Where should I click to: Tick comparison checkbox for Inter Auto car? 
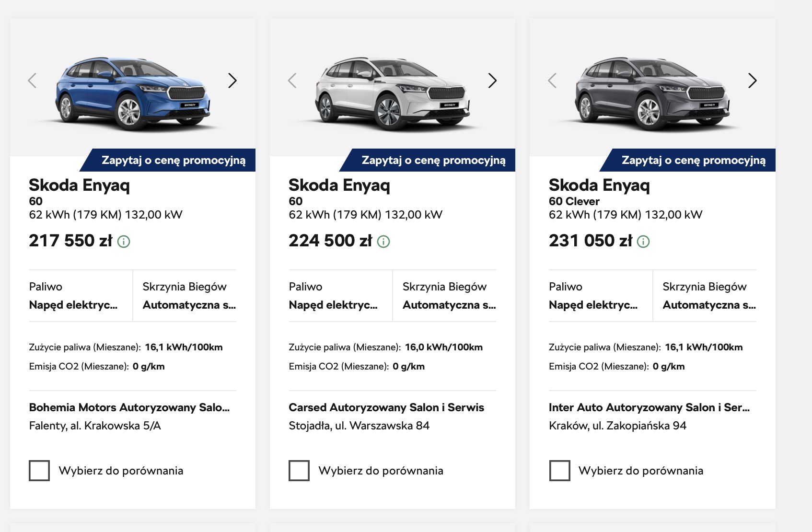pyautogui.click(x=559, y=471)
